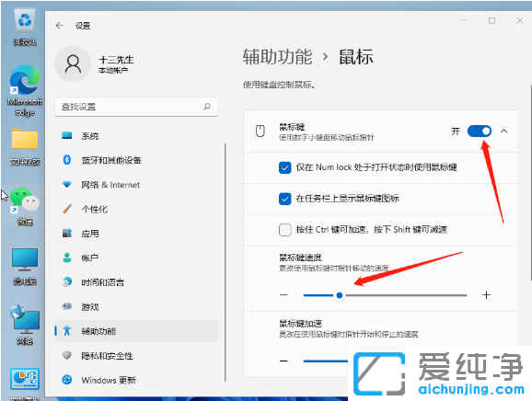Click the 十三先生 account name

[x=116, y=60]
